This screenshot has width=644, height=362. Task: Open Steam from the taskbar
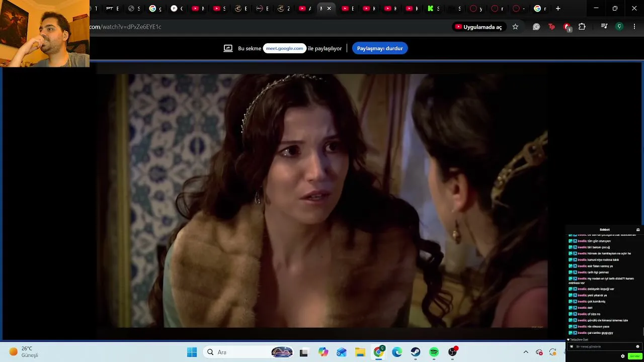click(x=416, y=352)
